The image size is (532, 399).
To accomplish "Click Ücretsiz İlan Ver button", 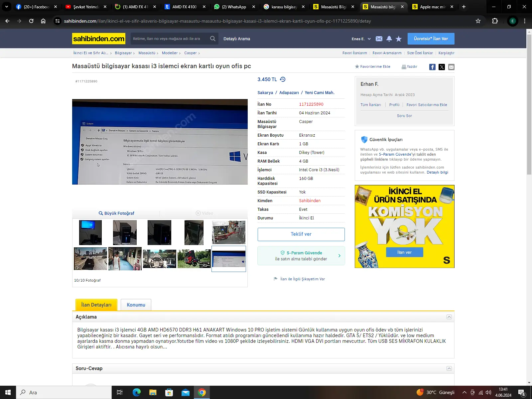I will coord(431,39).
